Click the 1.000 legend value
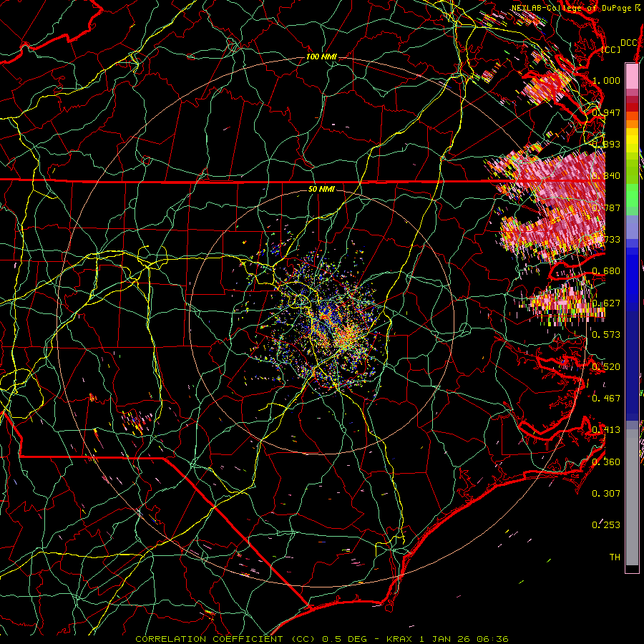The image size is (644, 644). pyautogui.click(x=606, y=80)
